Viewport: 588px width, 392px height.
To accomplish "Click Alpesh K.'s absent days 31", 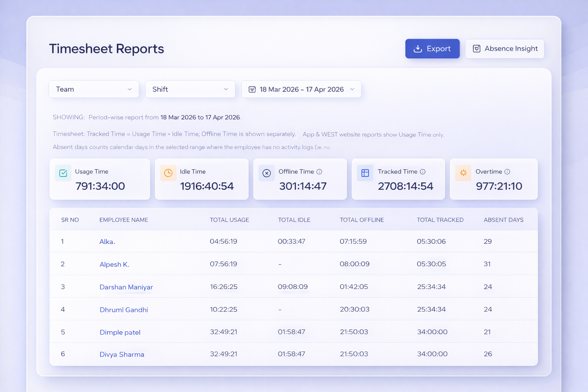I will pyautogui.click(x=487, y=264).
